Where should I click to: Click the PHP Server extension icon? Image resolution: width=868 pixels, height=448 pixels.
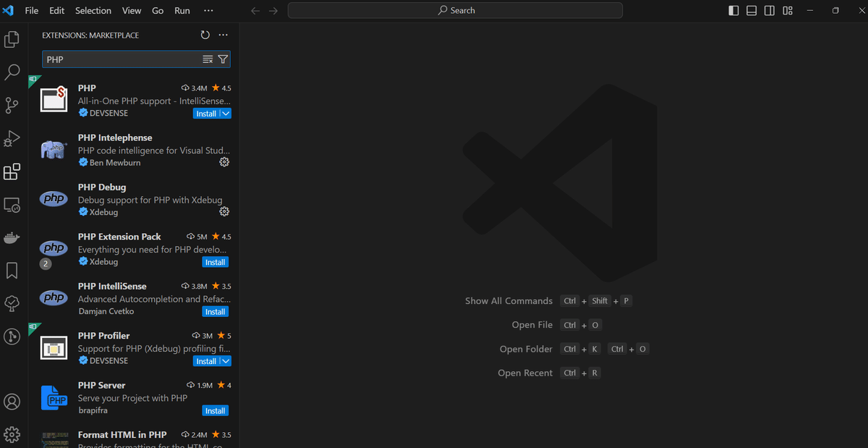(54, 397)
